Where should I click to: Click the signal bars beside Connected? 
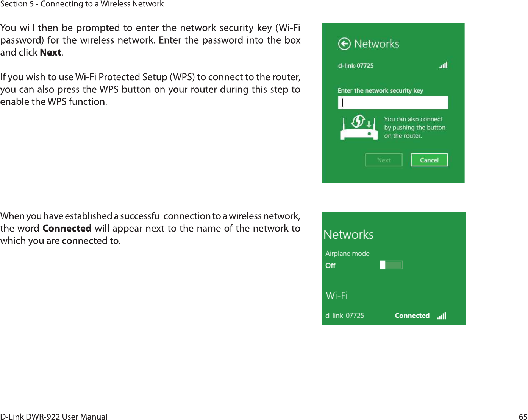(442, 316)
